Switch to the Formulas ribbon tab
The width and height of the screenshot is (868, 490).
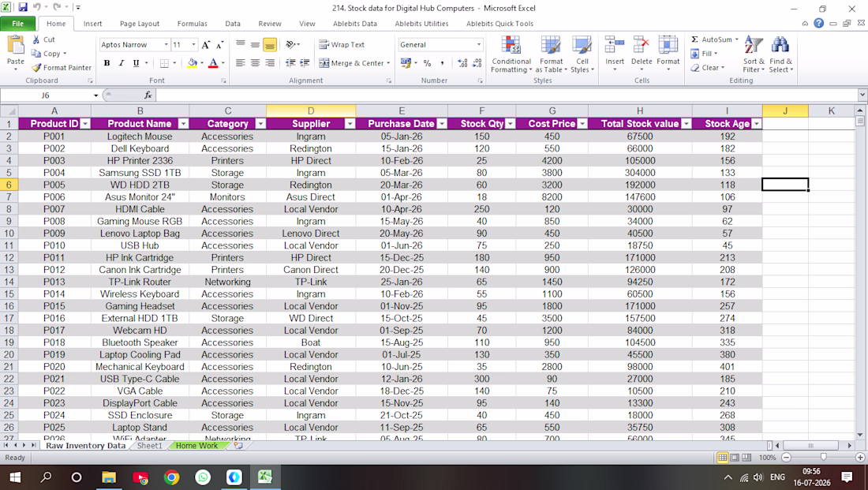pyautogui.click(x=192, y=24)
